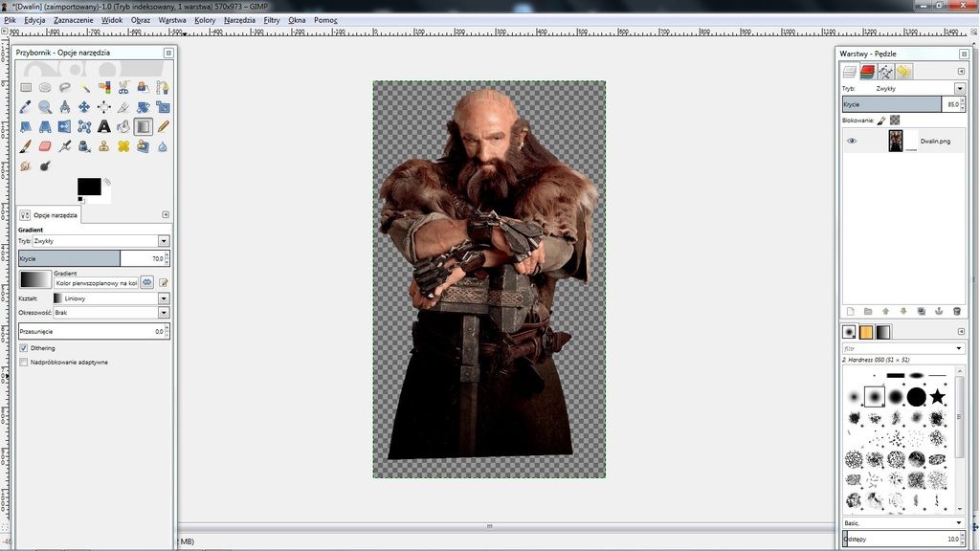Choose the Pencil tool
This screenshot has width=980, height=551.
tap(163, 126)
